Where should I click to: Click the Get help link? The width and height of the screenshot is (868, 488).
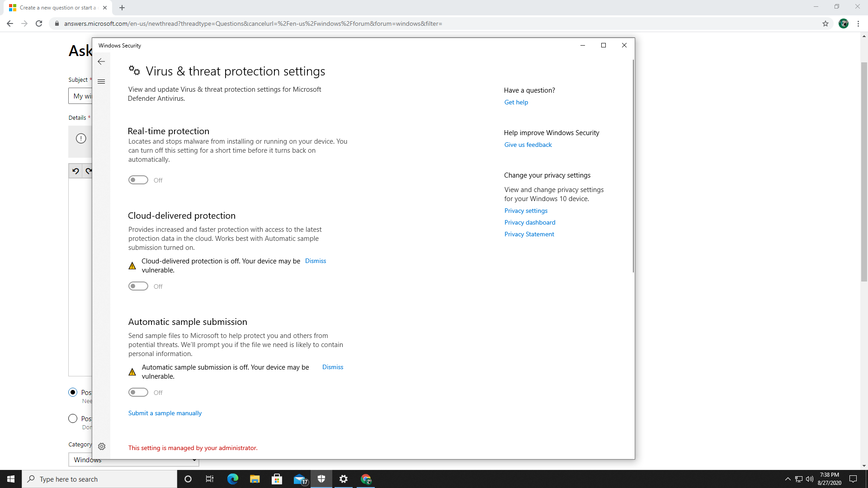coord(516,102)
